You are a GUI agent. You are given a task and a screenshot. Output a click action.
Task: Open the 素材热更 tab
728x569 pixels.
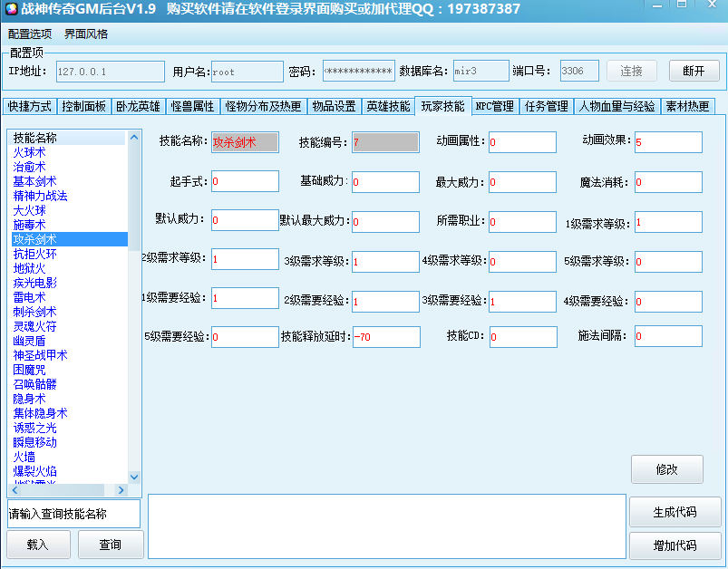(687, 106)
